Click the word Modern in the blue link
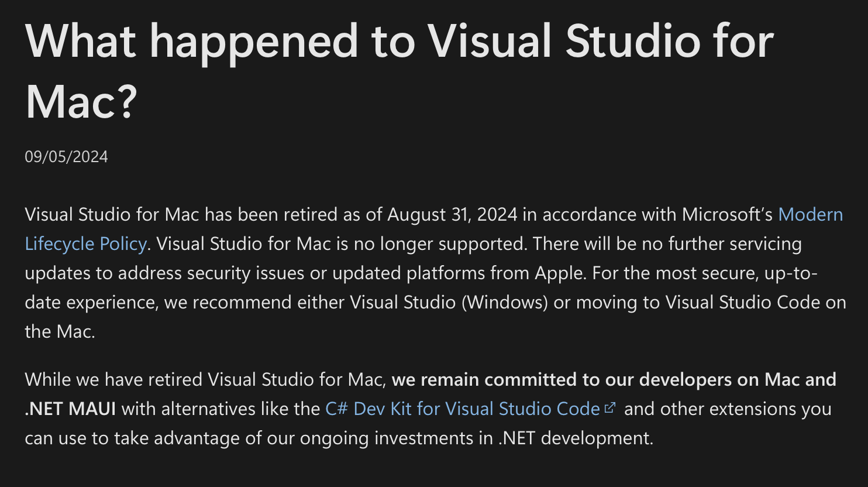The image size is (868, 487). [x=811, y=215]
